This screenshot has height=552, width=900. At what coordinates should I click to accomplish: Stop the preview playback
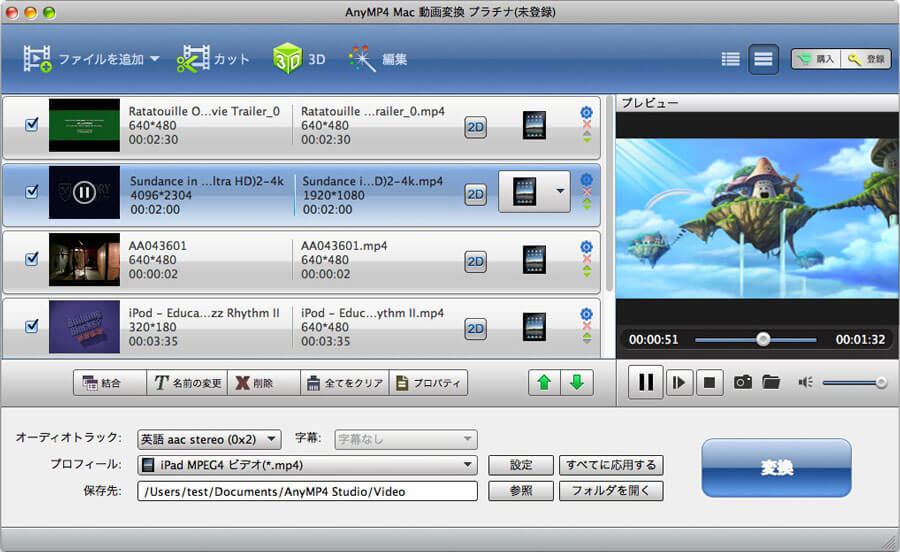(x=709, y=382)
